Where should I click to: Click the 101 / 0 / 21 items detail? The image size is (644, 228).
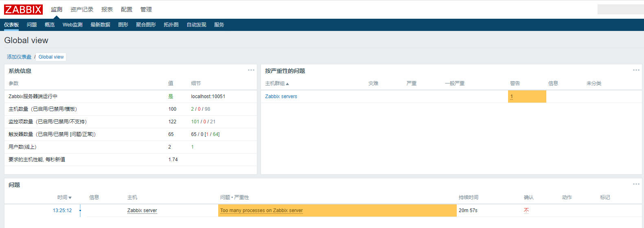pos(203,122)
